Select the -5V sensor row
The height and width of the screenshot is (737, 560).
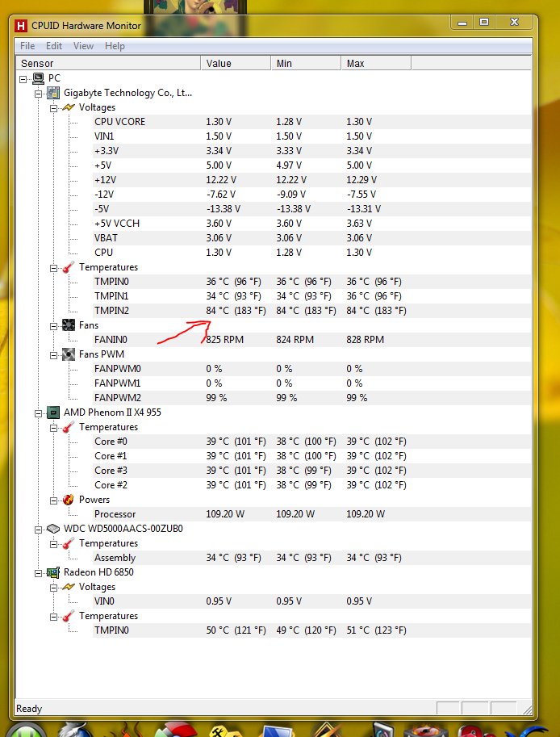click(x=312, y=209)
